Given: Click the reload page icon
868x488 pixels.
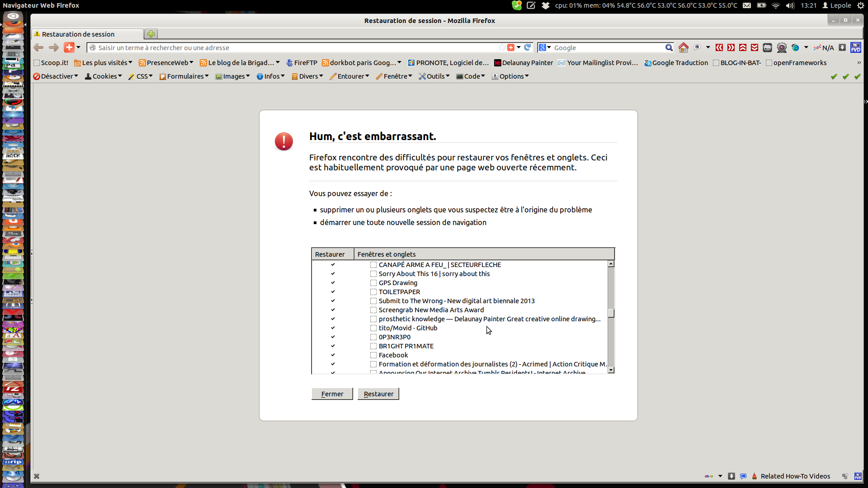Looking at the screenshot, I should point(527,47).
